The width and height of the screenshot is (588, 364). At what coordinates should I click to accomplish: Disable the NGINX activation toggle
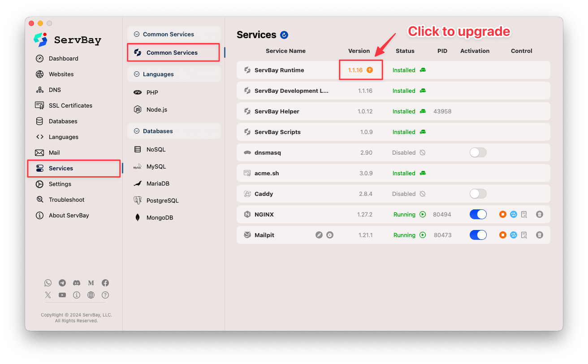pyautogui.click(x=478, y=214)
